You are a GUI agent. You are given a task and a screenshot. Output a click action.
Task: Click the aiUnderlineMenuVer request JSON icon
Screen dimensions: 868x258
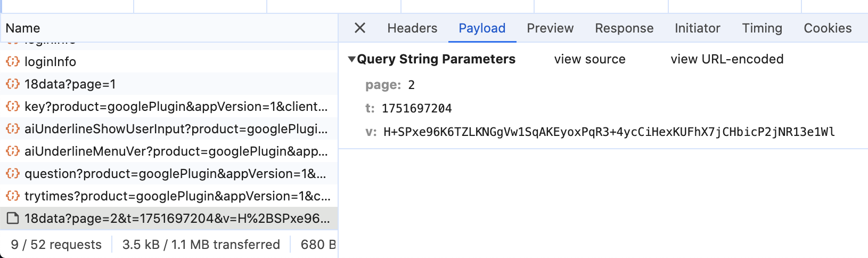click(x=13, y=151)
